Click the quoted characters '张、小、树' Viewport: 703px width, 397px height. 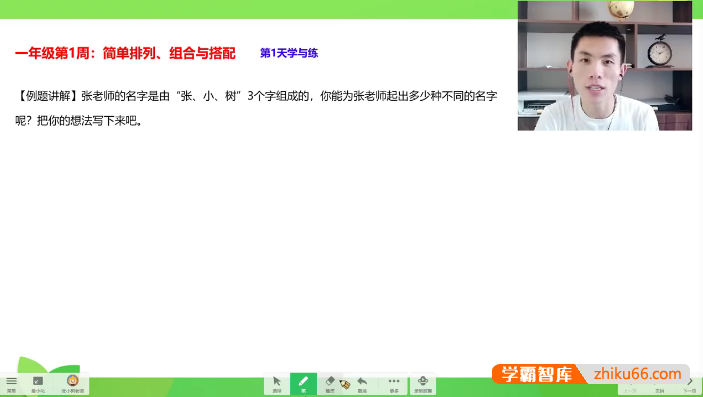click(208, 96)
